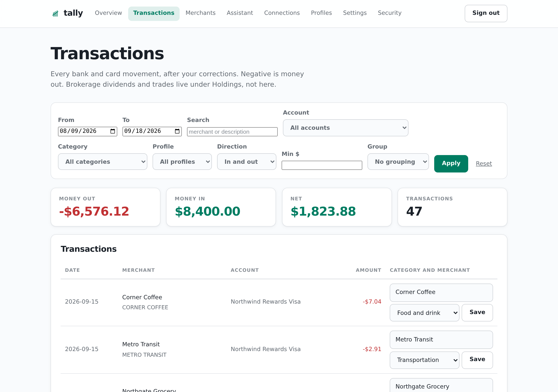This screenshot has height=392, width=558.
Task: Open Settings from the nav bar
Action: [x=355, y=13]
